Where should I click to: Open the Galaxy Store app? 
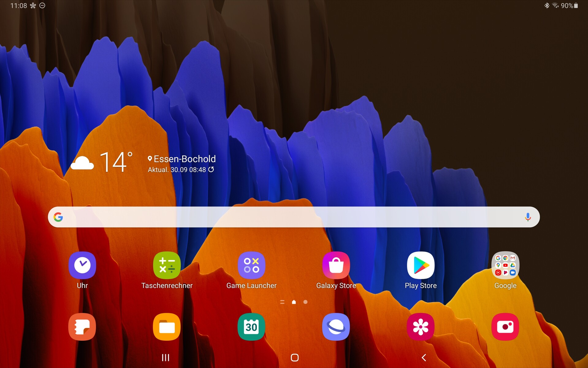336,265
